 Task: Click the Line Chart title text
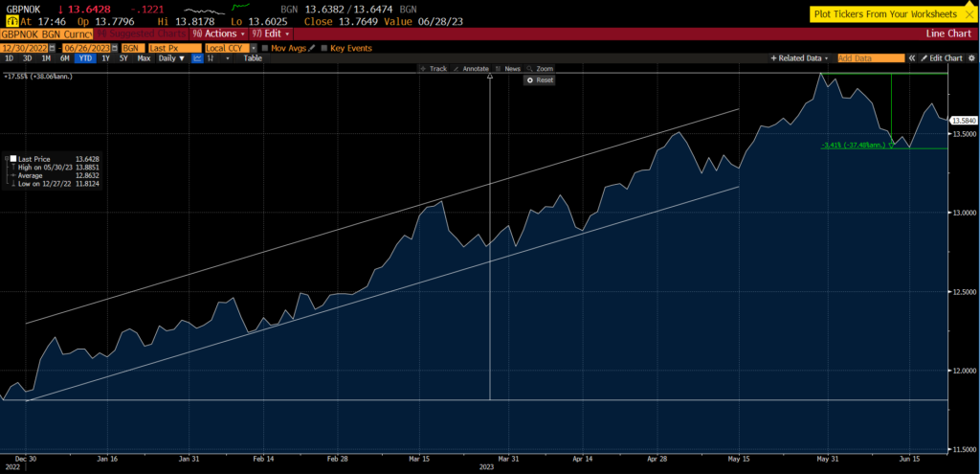click(948, 34)
